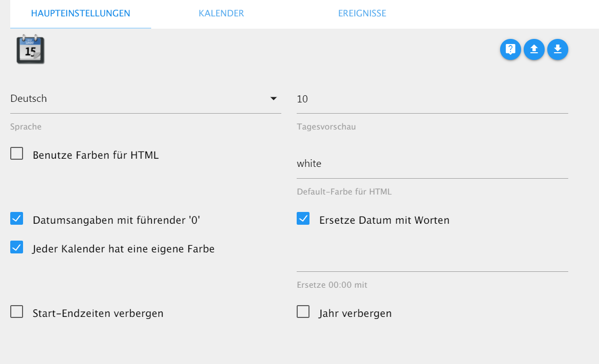Screen dimensions: 599x364
Task: Disable 'Jeder Kalender hat eine eigene Farbe'
Action: coord(17,248)
